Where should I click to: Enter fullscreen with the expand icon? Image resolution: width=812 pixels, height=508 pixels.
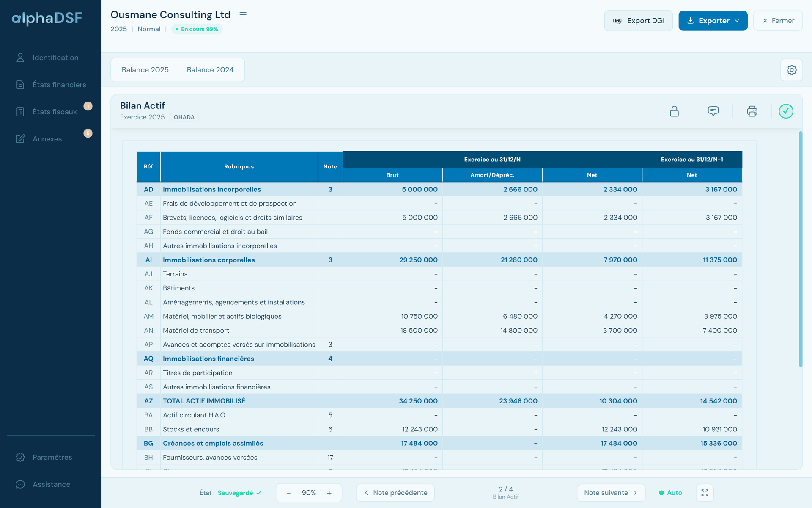705,493
